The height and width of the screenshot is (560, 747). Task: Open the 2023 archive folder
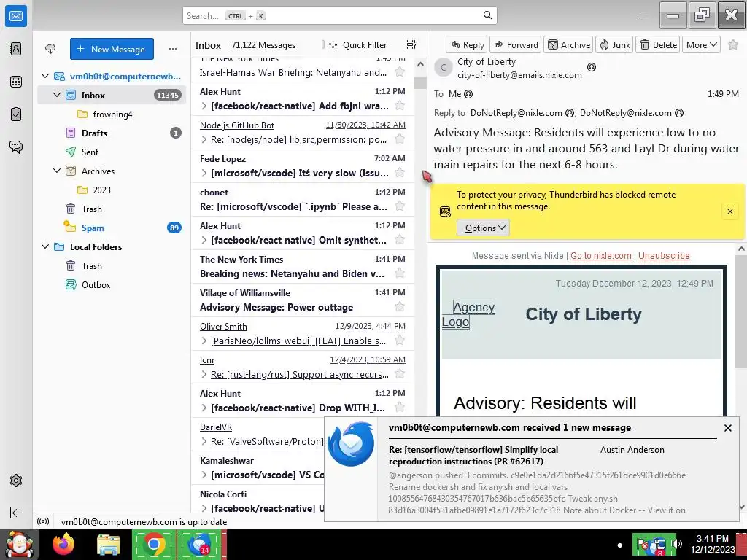tap(112, 190)
